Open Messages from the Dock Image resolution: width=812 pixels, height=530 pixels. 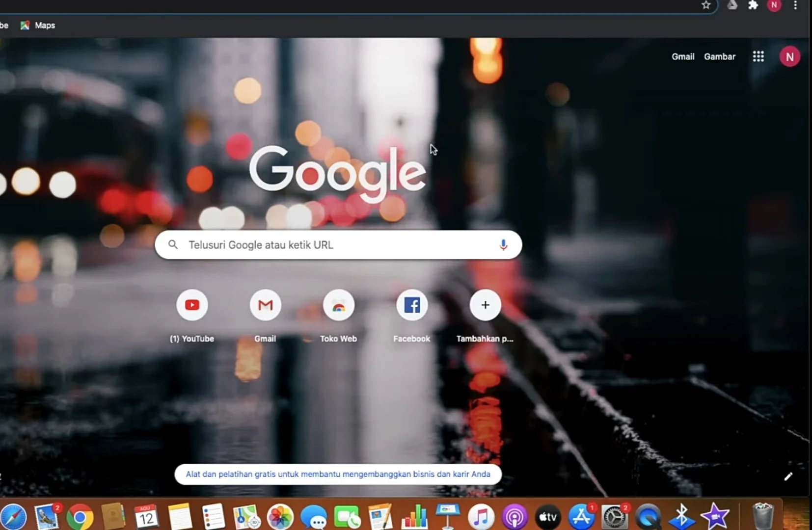pos(314,517)
